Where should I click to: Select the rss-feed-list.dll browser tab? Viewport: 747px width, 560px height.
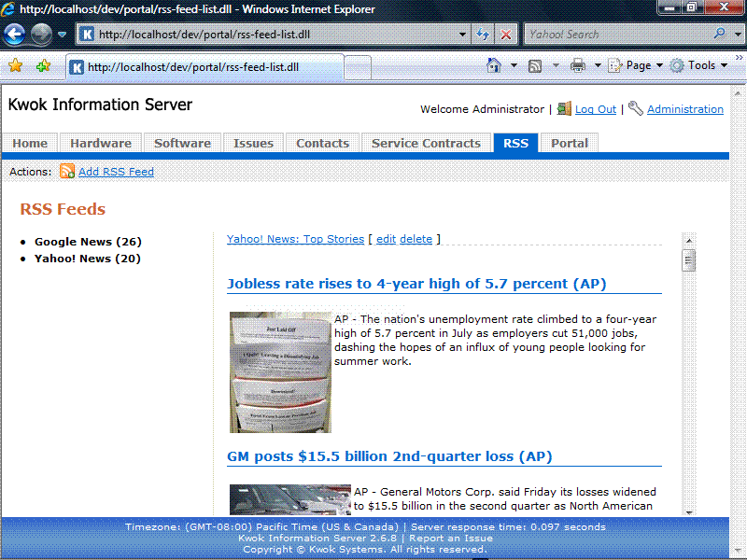click(204, 66)
